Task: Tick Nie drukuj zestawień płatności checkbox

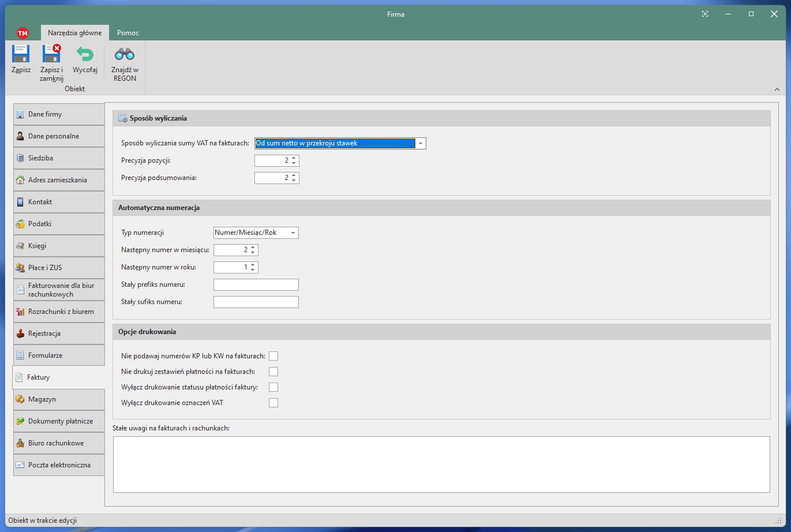Action: coord(273,372)
